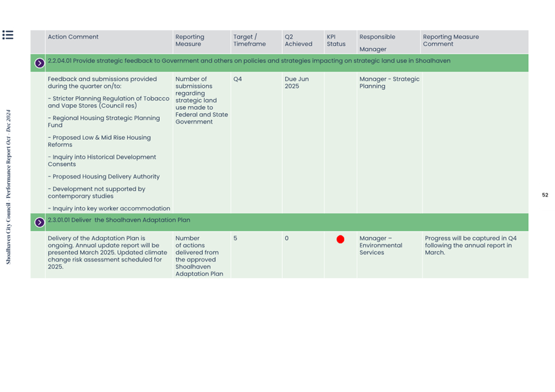555x392 pixels.
Task: Select the Manager - Strategic Planning cell
Action: pyautogui.click(x=389, y=83)
